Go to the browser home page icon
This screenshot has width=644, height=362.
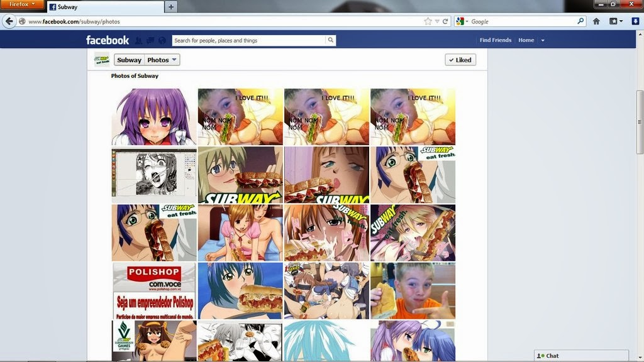click(x=596, y=21)
